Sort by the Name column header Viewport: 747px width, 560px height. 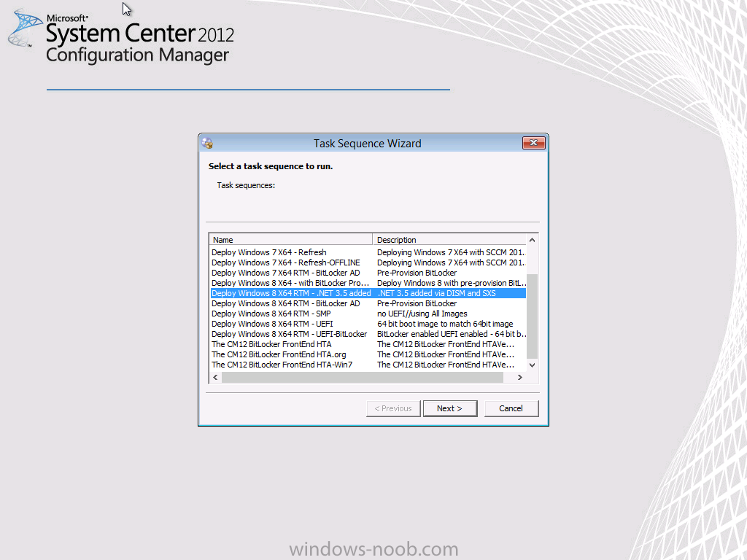tap(290, 239)
